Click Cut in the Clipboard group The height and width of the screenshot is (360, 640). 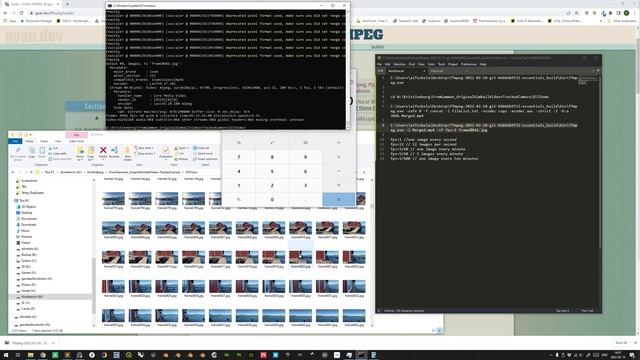[53, 148]
